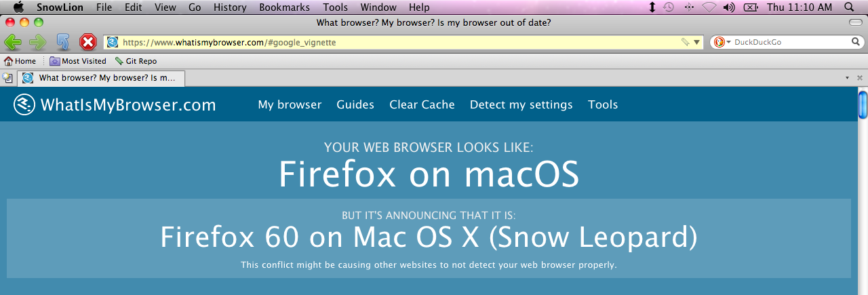Click the vertical scrollbar thumb
The height and width of the screenshot is (295, 868).
(x=863, y=105)
